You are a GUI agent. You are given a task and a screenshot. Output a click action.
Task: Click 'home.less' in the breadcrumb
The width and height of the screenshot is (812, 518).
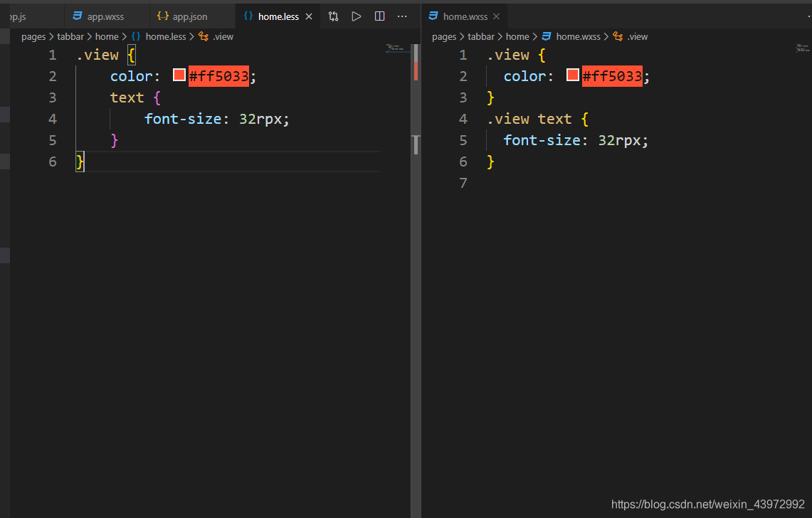(166, 37)
